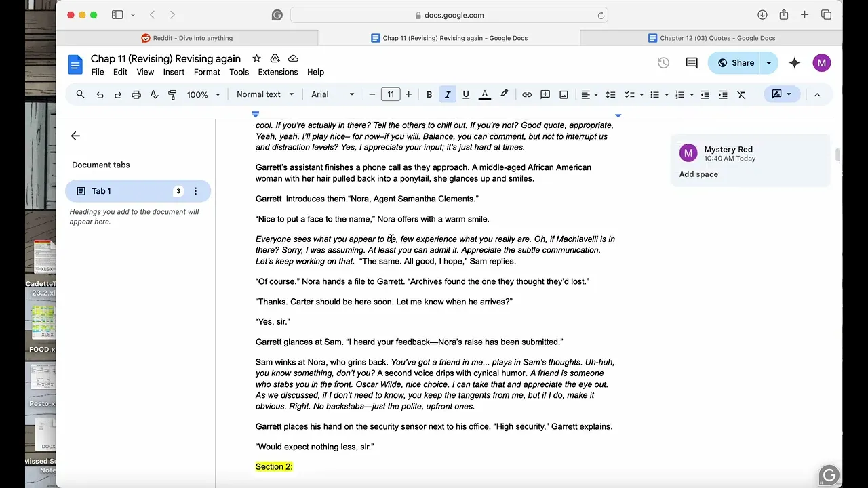Open numbered list style dropdown

pyautogui.click(x=692, y=95)
